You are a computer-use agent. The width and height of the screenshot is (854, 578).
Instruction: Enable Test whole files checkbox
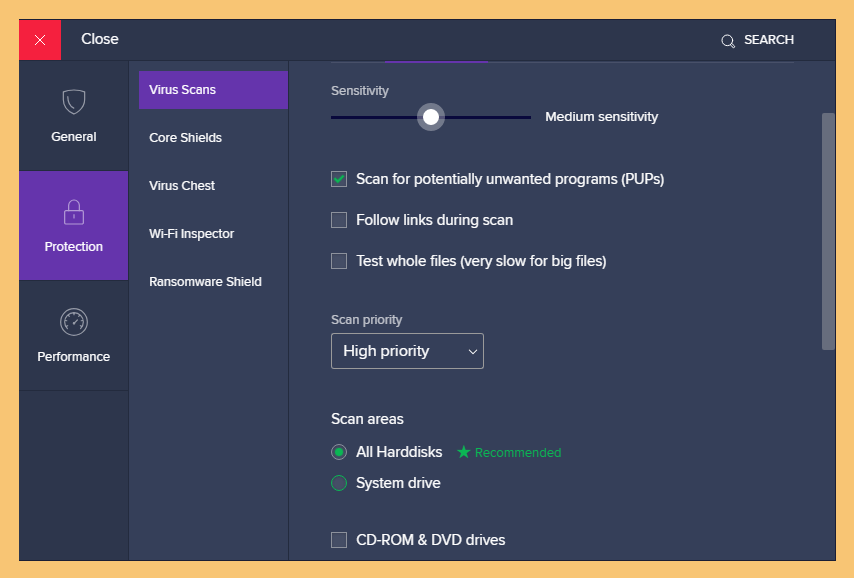tap(339, 261)
